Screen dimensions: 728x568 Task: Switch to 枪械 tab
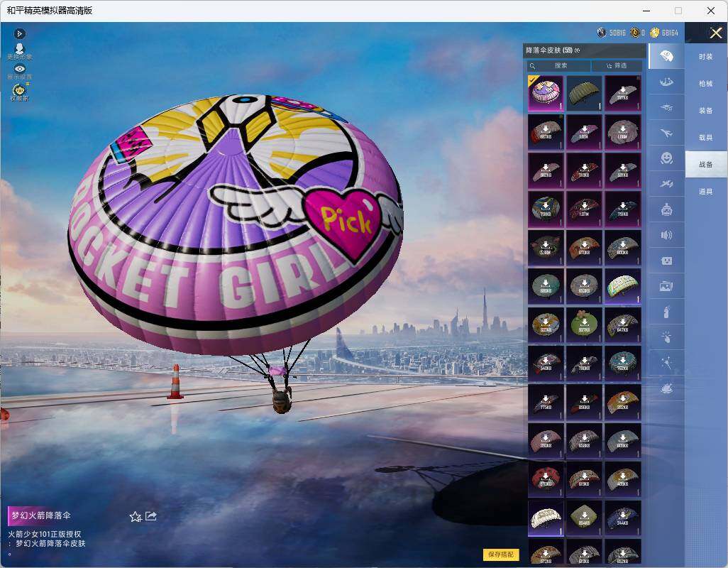[706, 84]
